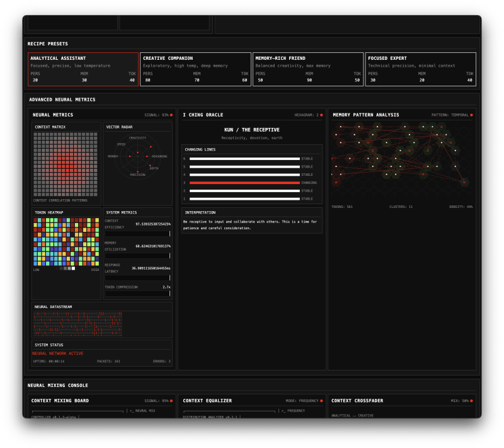Screen dimensions: 504x448
Task: Click the 'SIGNAL: 93%' label in Neural Metrics
Action: pyautogui.click(x=156, y=115)
